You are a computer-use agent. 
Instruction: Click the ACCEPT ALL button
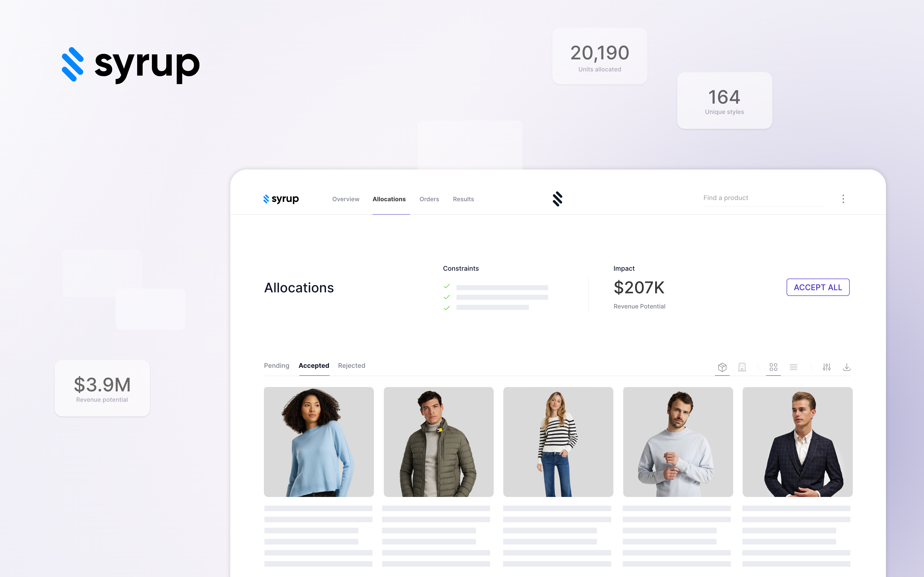818,287
